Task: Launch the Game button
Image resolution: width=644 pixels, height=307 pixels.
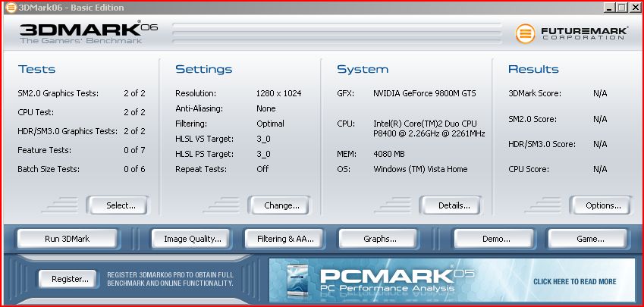Action: 588,239
